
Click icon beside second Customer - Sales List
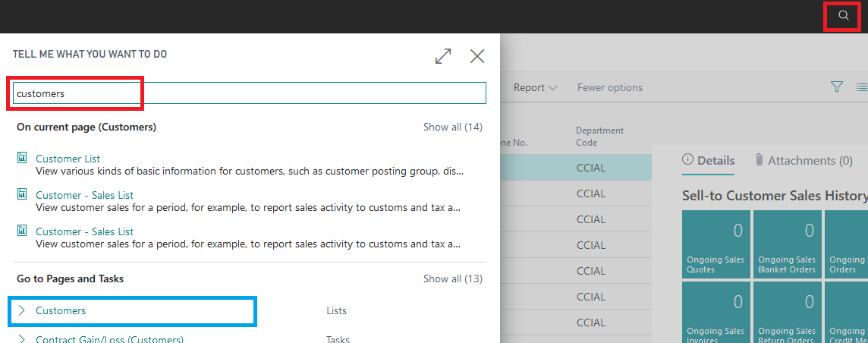pyautogui.click(x=22, y=231)
